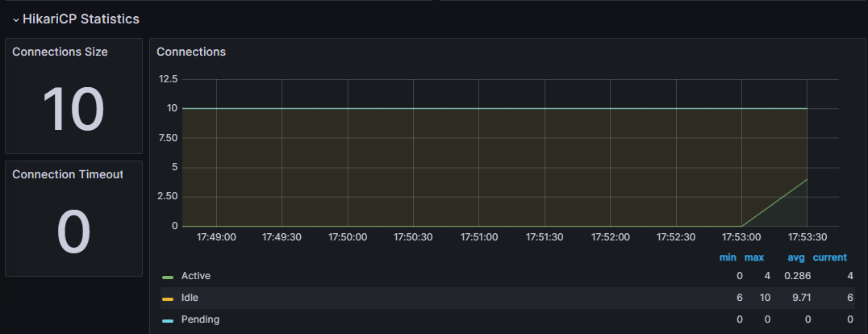Sort legend by min column header
This screenshot has width=868, height=334.
click(728, 257)
